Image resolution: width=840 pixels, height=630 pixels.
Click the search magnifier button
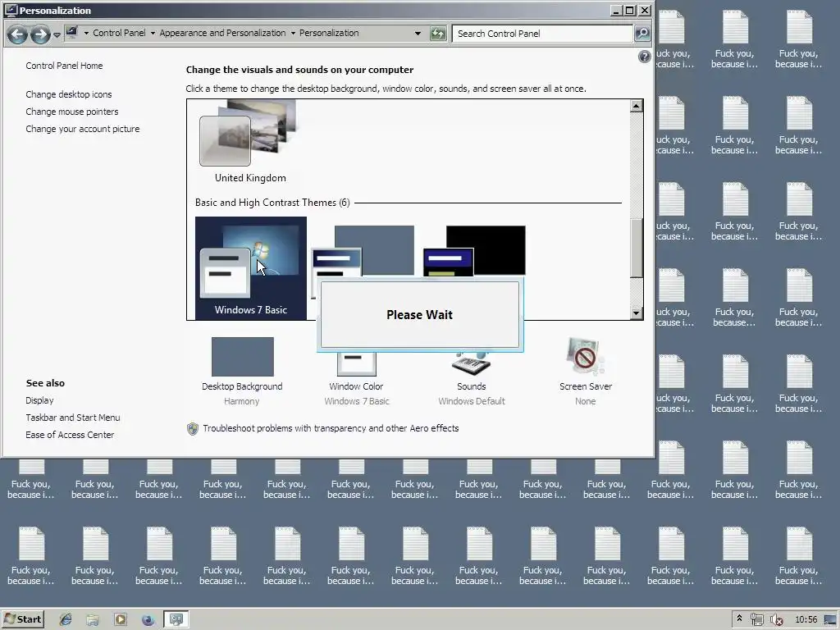pyautogui.click(x=641, y=34)
